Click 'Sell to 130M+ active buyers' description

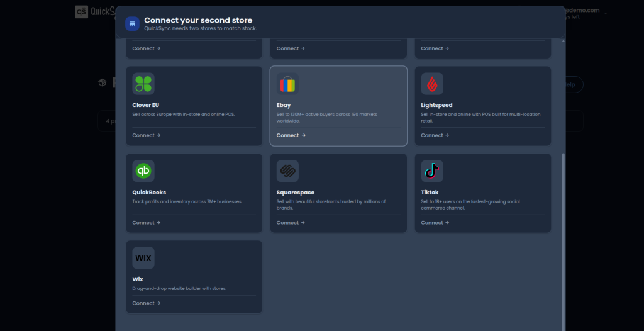[327, 118]
